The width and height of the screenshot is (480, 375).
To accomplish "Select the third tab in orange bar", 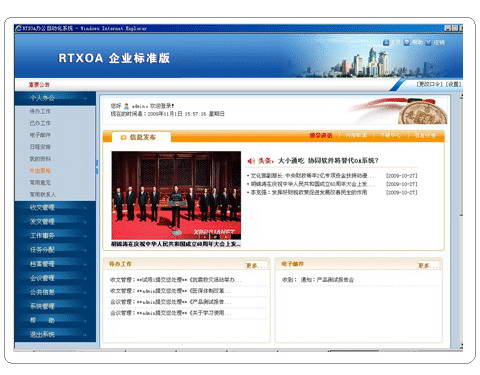I will click(391, 135).
